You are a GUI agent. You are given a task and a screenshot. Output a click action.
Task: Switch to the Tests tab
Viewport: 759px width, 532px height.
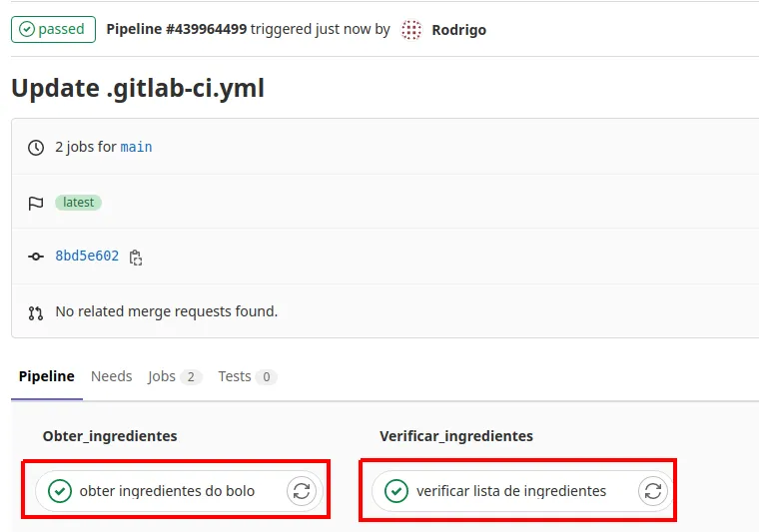248,376
